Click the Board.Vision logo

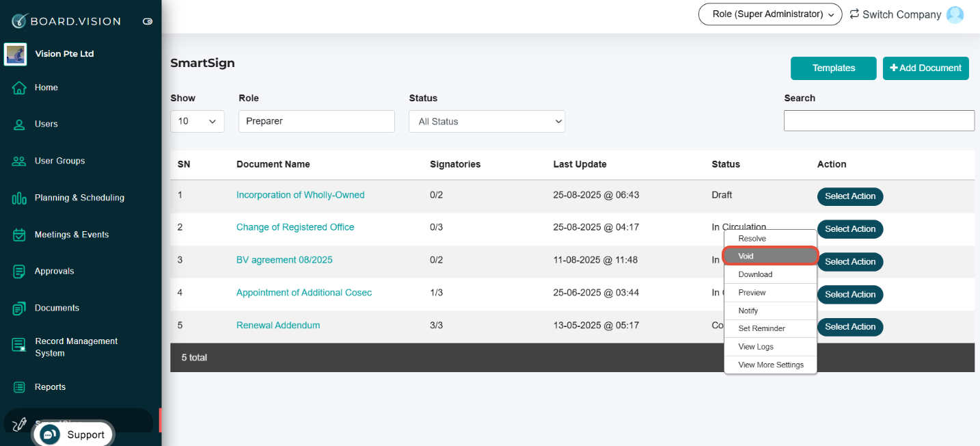pyautogui.click(x=66, y=21)
